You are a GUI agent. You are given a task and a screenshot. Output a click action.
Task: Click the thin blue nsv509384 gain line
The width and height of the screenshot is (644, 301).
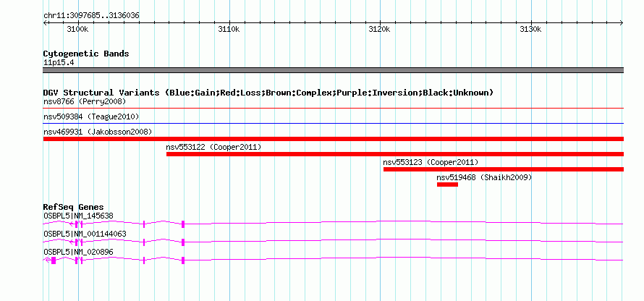[x=333, y=123]
